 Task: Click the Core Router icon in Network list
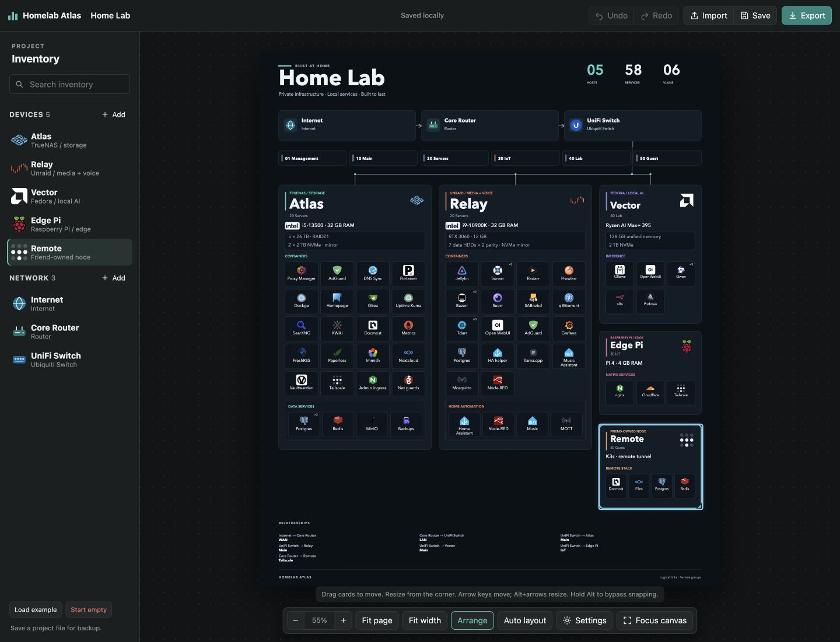[19, 332]
